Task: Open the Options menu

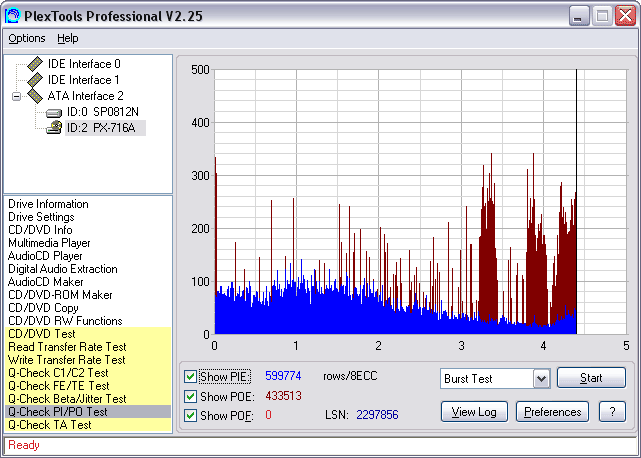Action: 27,38
